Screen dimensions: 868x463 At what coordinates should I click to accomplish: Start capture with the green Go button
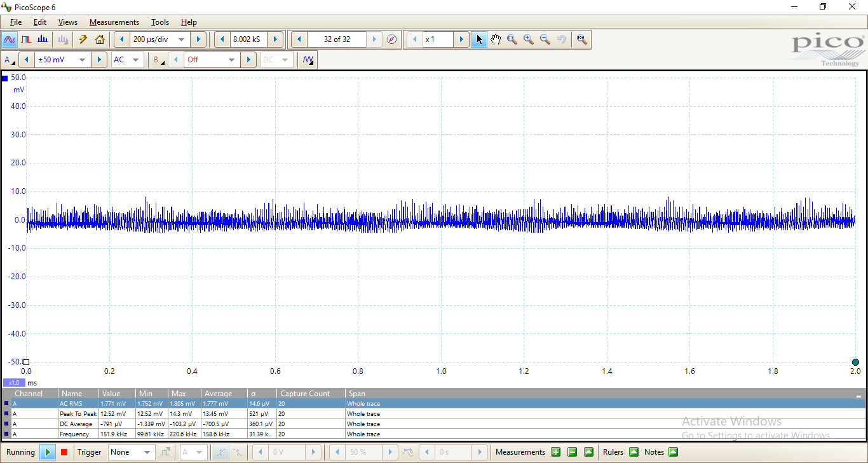[x=47, y=452]
